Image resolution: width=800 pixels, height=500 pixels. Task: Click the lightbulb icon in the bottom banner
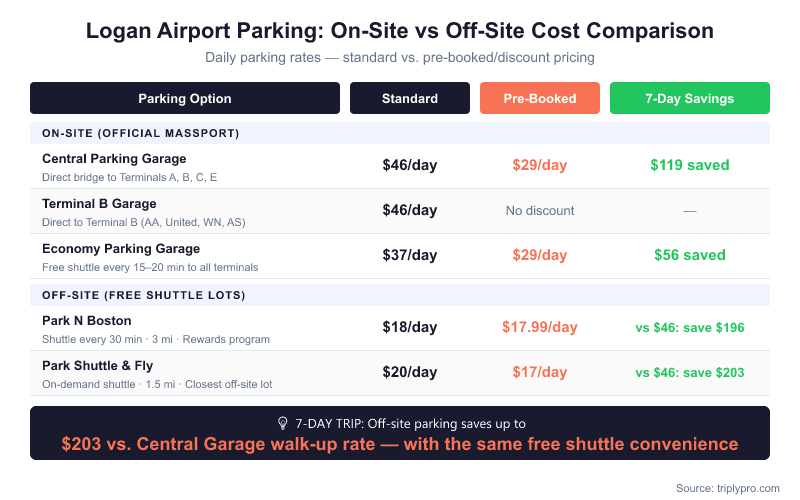pos(282,423)
